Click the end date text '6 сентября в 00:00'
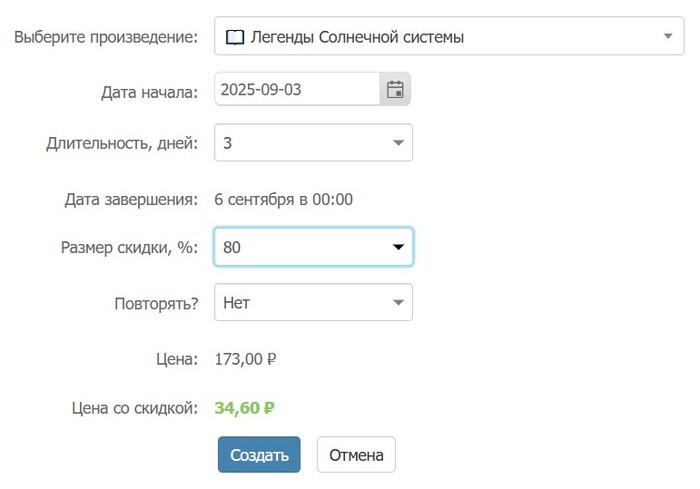The width and height of the screenshot is (700, 489). 284,199
